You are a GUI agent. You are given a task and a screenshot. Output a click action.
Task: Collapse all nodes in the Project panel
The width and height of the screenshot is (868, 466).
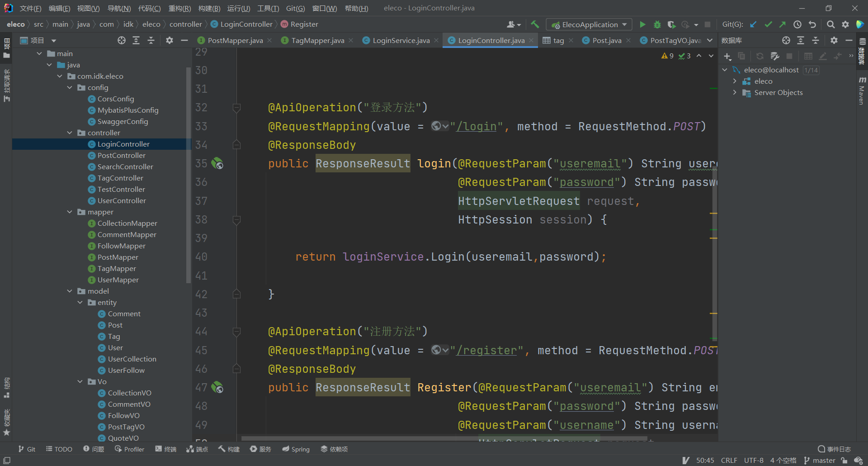[x=151, y=40]
